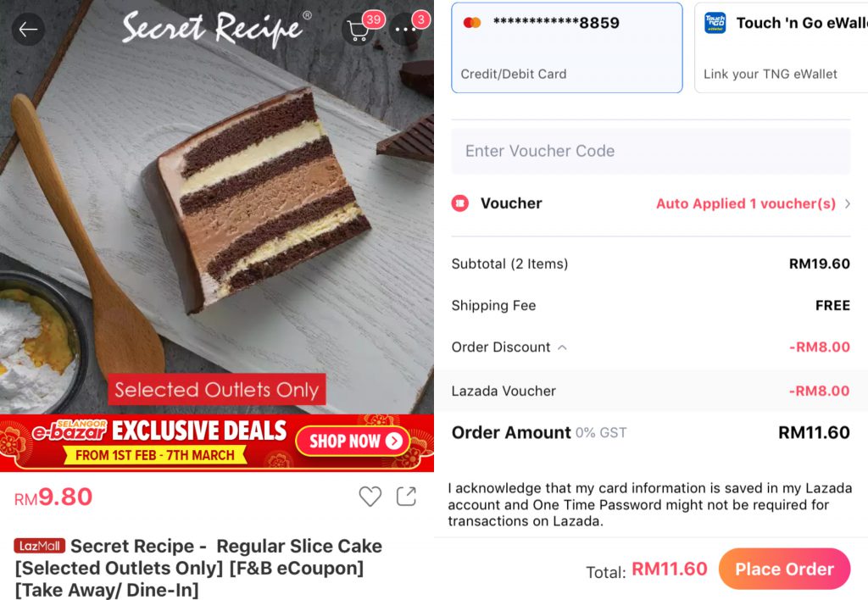The image size is (868, 600).
Task: Share the product using share icon
Action: tap(406, 497)
